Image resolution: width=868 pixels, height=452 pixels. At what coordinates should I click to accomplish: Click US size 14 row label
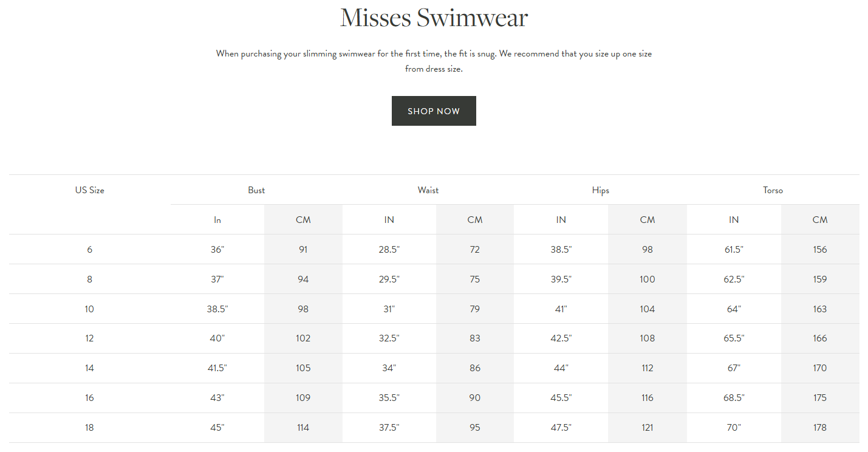point(89,368)
